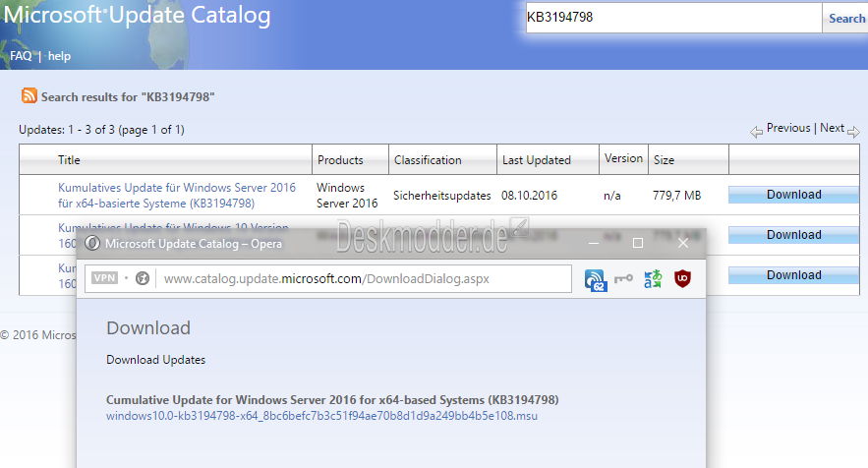Click the Microsoft Update Catalog header title
The image size is (868, 468).
point(137,16)
